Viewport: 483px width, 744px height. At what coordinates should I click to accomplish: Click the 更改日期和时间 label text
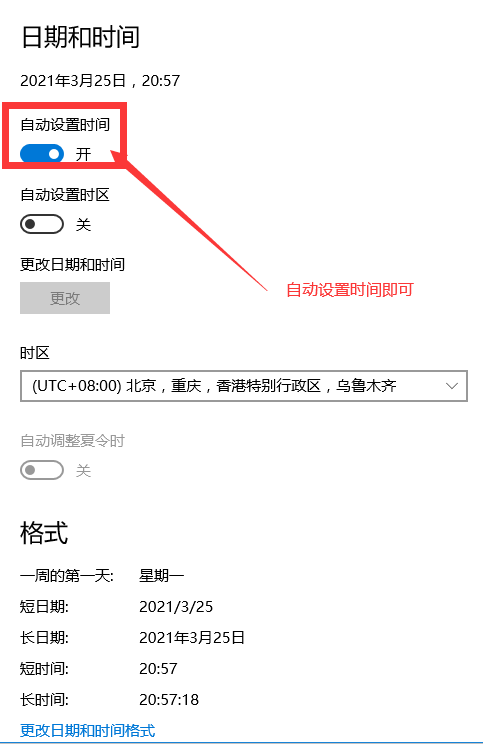coord(73,264)
